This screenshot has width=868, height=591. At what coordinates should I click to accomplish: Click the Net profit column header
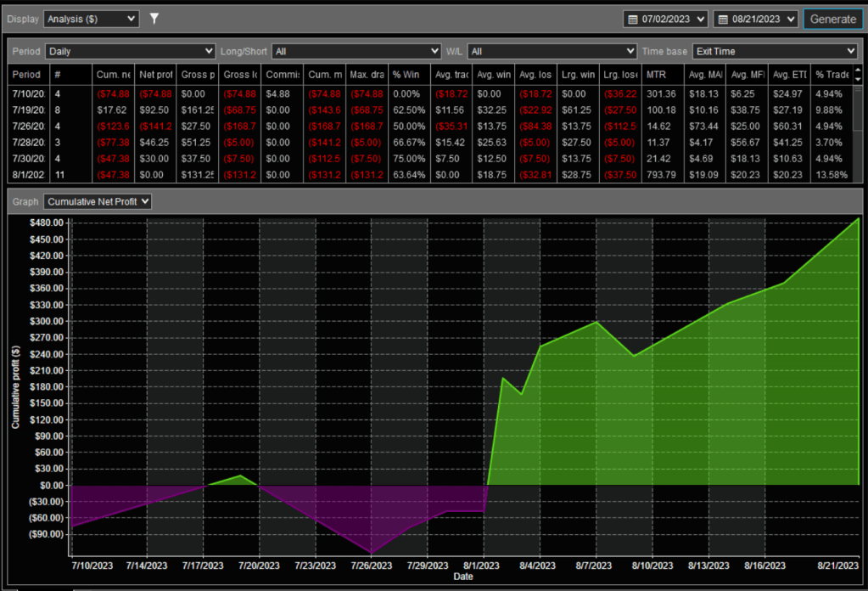tap(155, 75)
